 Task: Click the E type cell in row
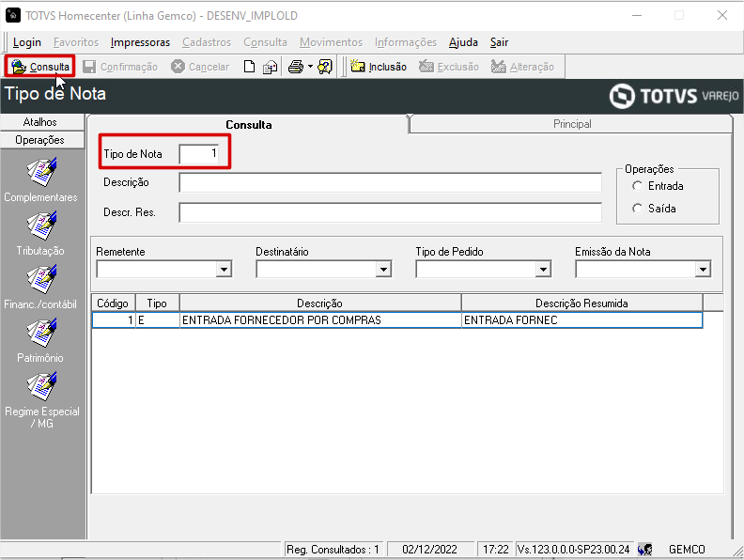157,320
